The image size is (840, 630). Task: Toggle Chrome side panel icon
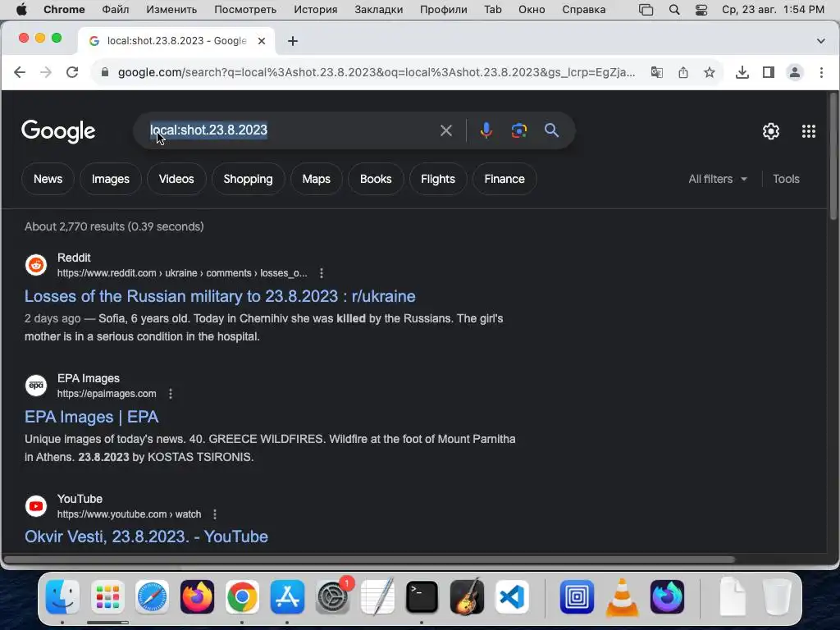coord(768,72)
